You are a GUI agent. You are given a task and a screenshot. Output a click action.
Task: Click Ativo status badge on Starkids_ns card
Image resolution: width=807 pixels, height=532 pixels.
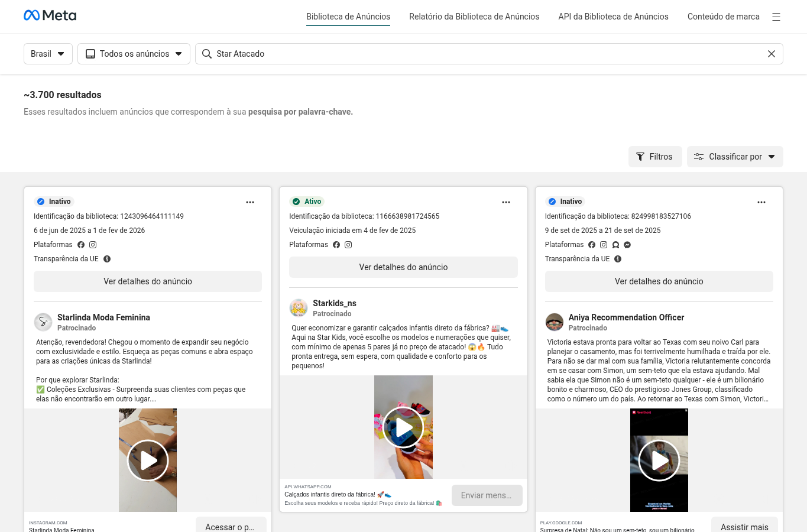coord(307,202)
